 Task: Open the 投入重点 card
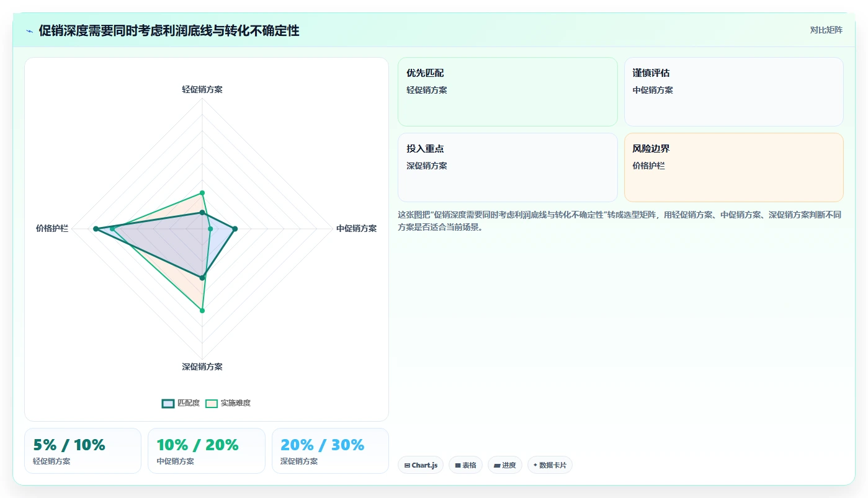pyautogui.click(x=508, y=167)
